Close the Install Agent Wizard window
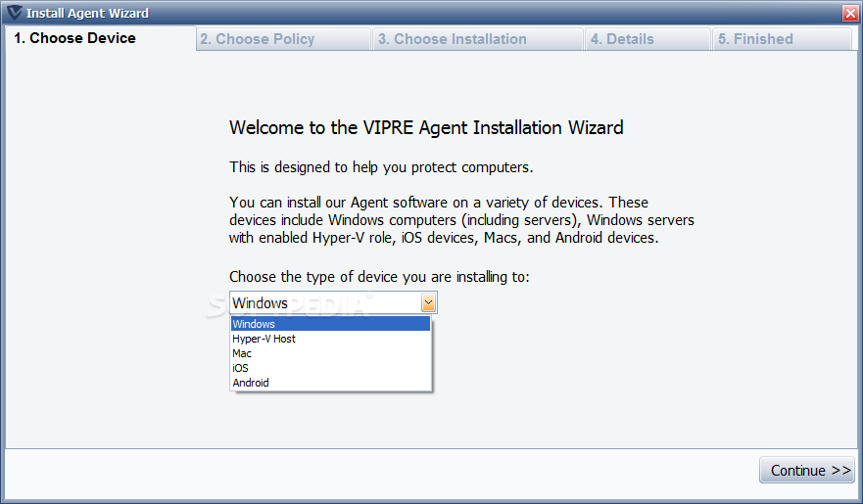This screenshot has width=863, height=504. 850,13
